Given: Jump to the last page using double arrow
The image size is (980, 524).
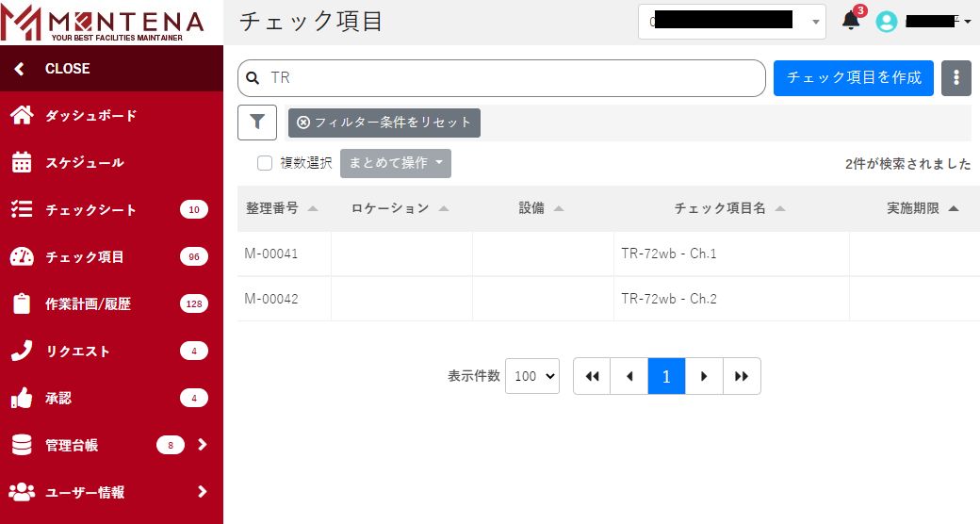Looking at the screenshot, I should coord(742,376).
